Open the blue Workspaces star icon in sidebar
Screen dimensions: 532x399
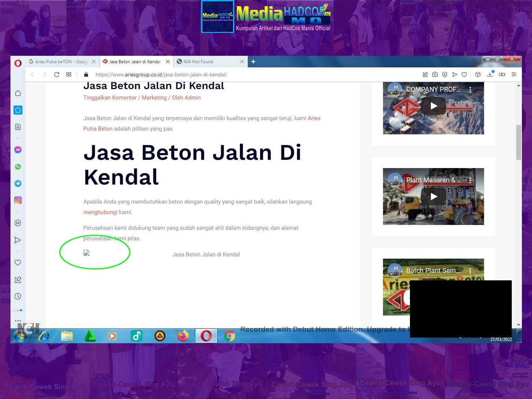coord(18,110)
